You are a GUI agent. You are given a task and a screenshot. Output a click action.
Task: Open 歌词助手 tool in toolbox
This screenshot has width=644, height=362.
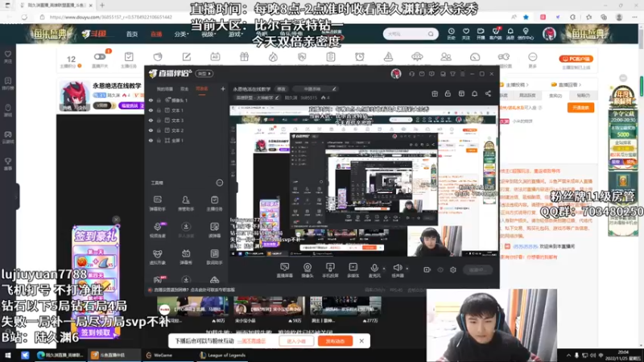214,257
